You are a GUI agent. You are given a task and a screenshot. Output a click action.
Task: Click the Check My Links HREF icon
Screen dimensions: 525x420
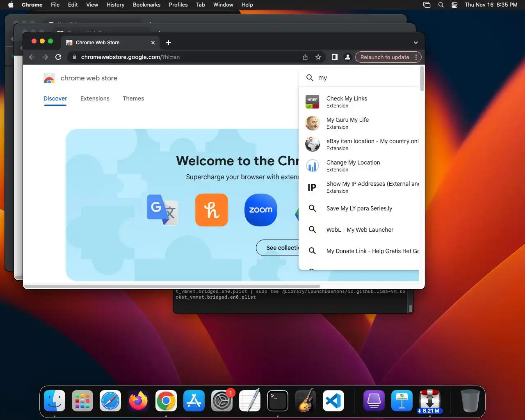tap(313, 102)
